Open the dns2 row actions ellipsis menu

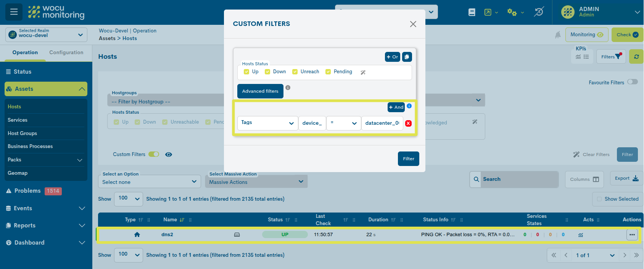pos(632,235)
